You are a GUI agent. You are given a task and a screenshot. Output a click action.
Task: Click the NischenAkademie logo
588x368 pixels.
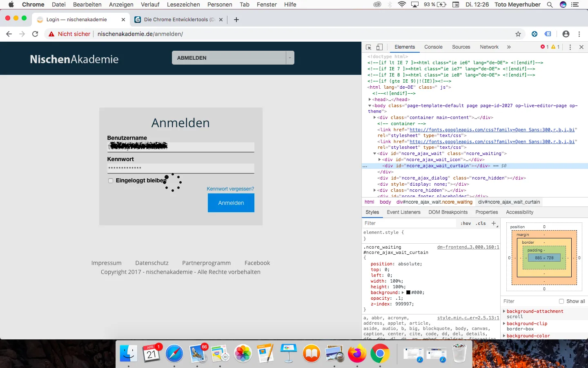pyautogui.click(x=74, y=59)
